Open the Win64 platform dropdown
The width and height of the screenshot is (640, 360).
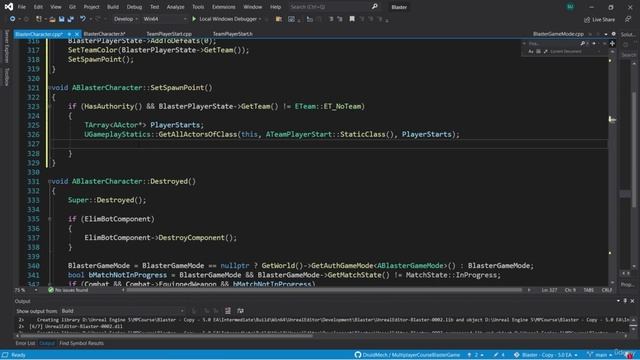(x=164, y=19)
